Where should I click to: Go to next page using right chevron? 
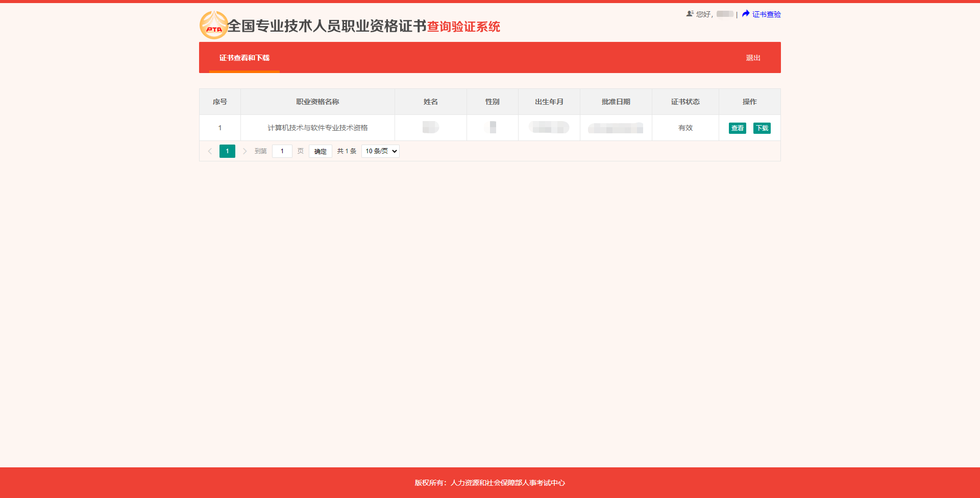(x=244, y=151)
